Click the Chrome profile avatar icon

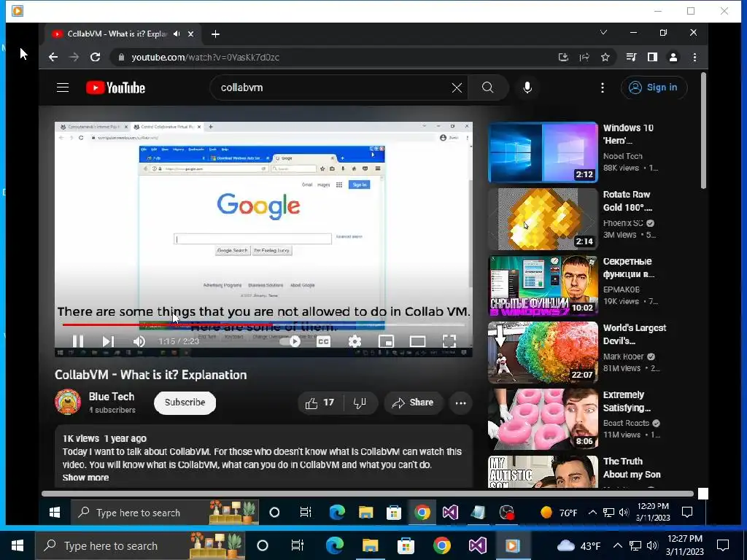[673, 57]
